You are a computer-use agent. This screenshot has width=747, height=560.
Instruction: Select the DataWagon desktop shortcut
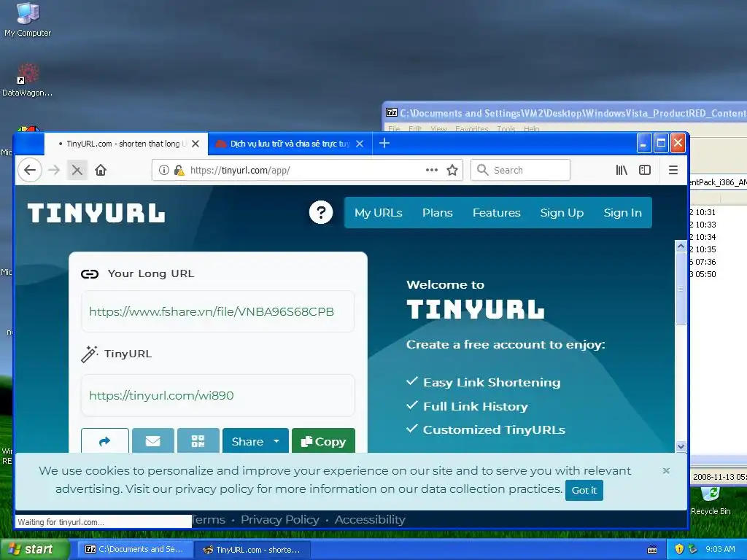27,80
